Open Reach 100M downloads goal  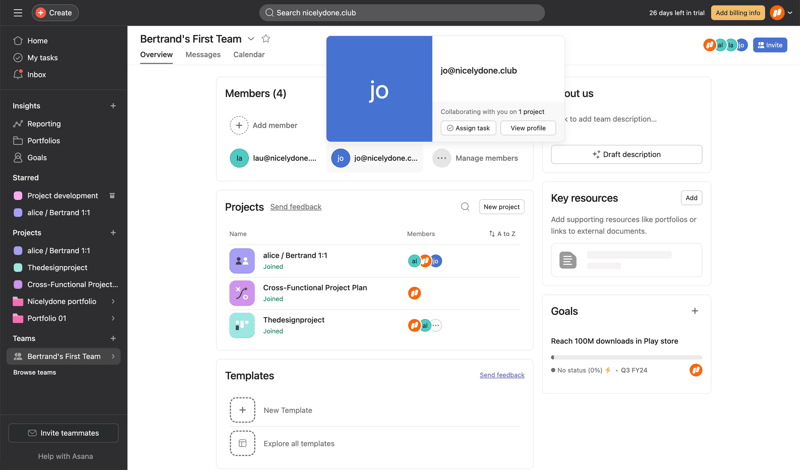point(614,341)
